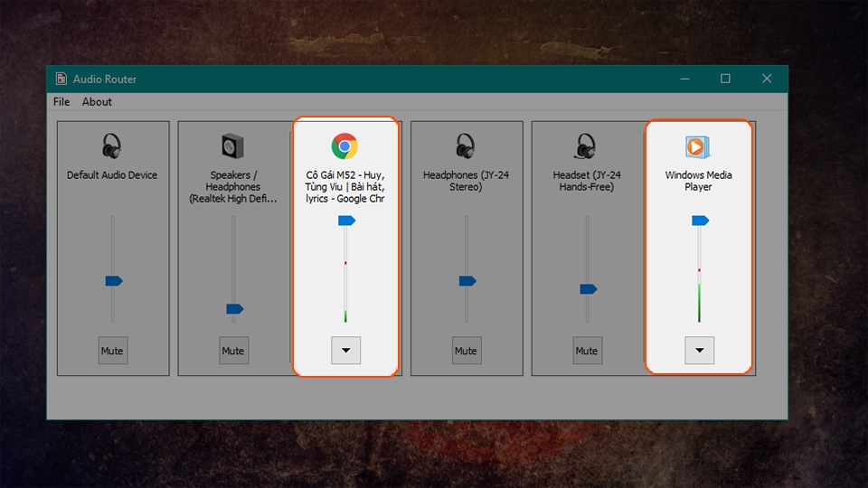Click the Google Chrome app icon
868x488 pixels.
tap(344, 146)
